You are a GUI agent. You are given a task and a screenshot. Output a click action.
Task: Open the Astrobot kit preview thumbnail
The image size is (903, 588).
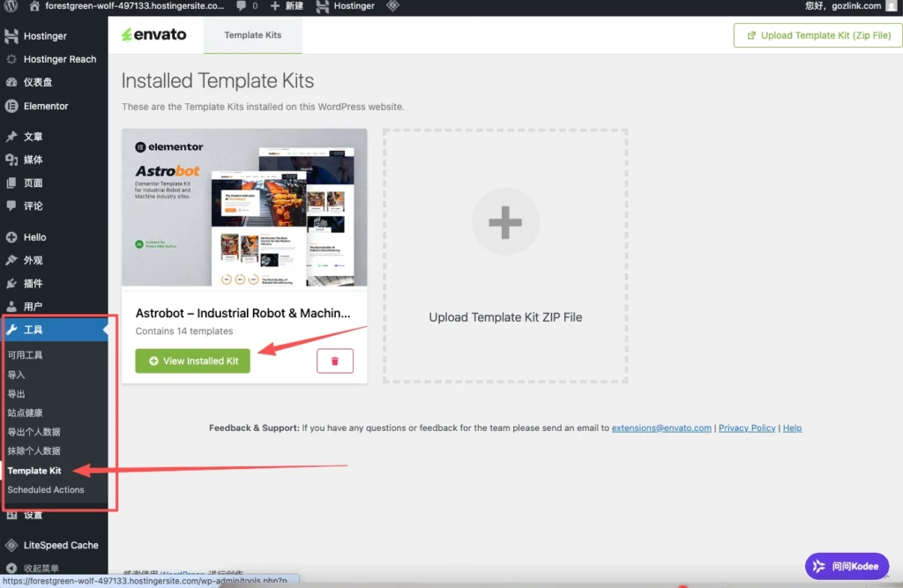(244, 207)
